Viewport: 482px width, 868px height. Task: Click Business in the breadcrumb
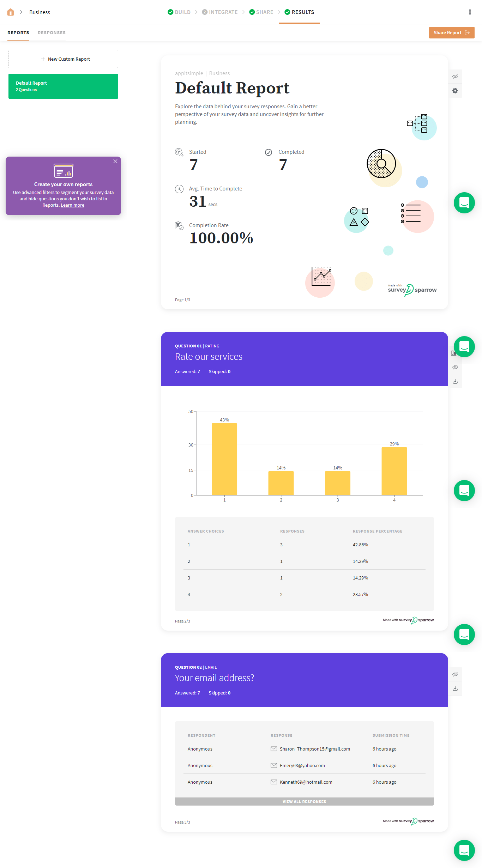[40, 12]
